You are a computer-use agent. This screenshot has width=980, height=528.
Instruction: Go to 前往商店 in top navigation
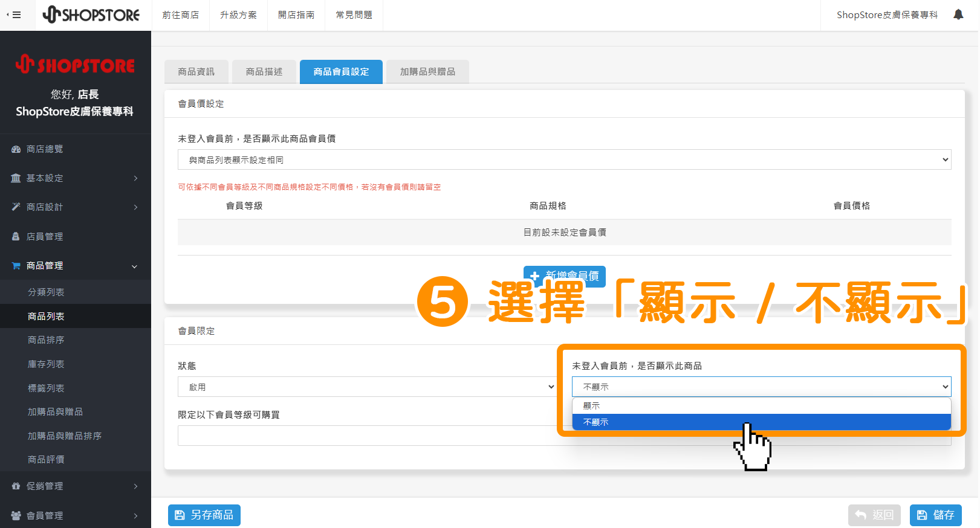click(180, 15)
